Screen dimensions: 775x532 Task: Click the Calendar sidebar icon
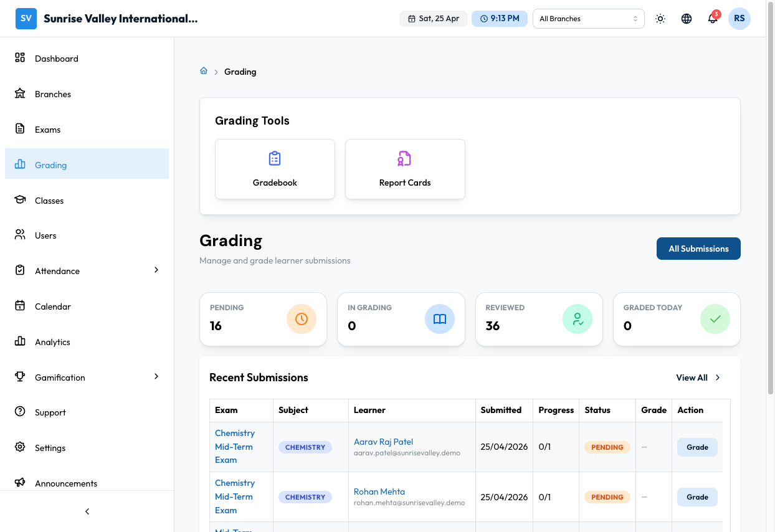click(20, 306)
